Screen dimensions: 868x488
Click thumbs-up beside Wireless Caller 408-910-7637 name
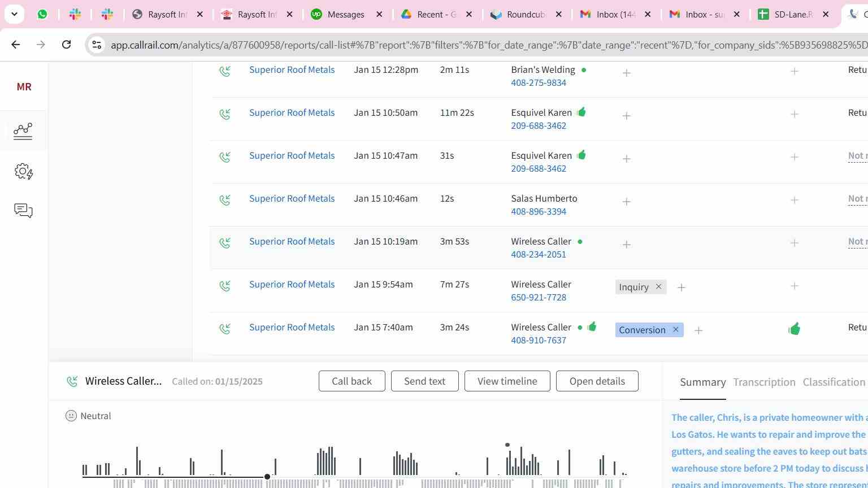pos(592,326)
